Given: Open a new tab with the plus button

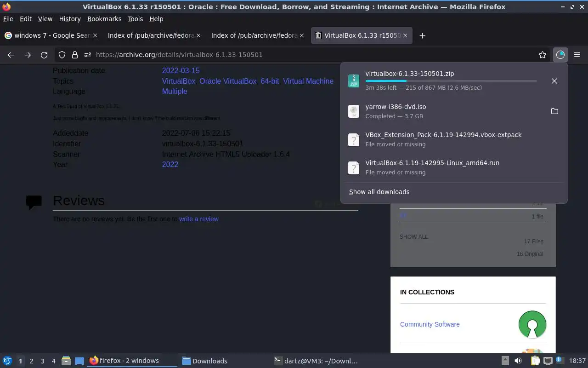Looking at the screenshot, I should (x=422, y=35).
